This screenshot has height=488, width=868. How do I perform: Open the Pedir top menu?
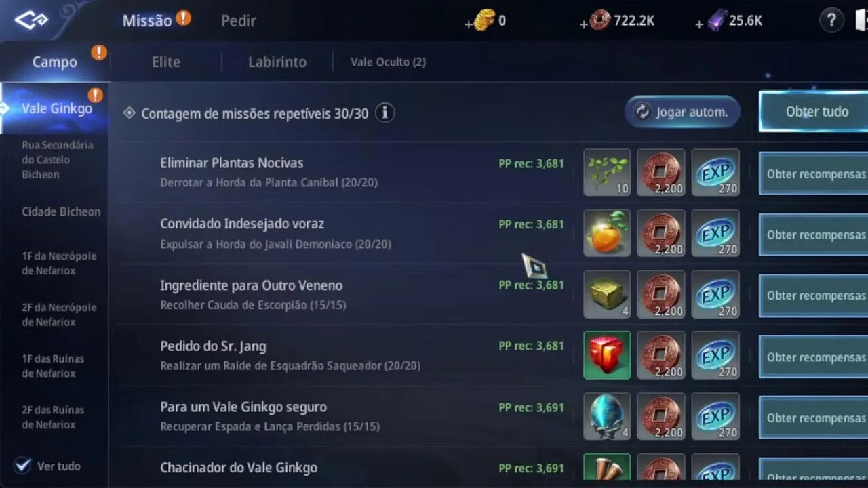239,21
